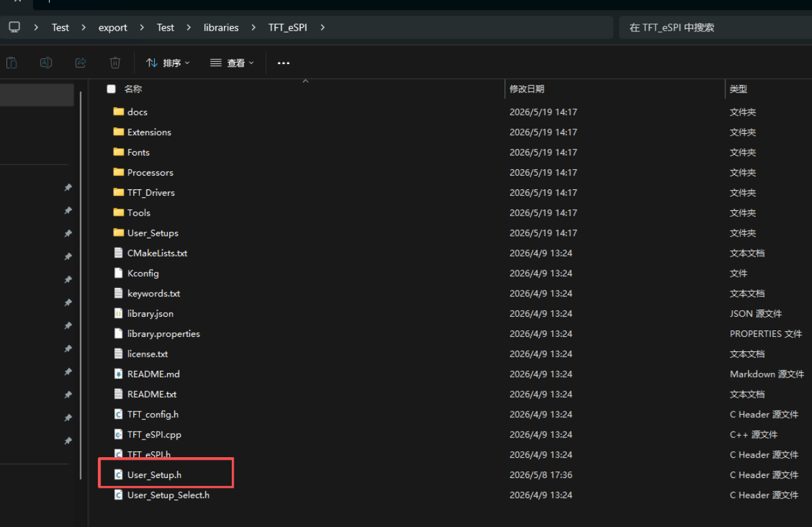The width and height of the screenshot is (812, 527).
Task: Open the three-dots more options menu
Action: point(283,63)
